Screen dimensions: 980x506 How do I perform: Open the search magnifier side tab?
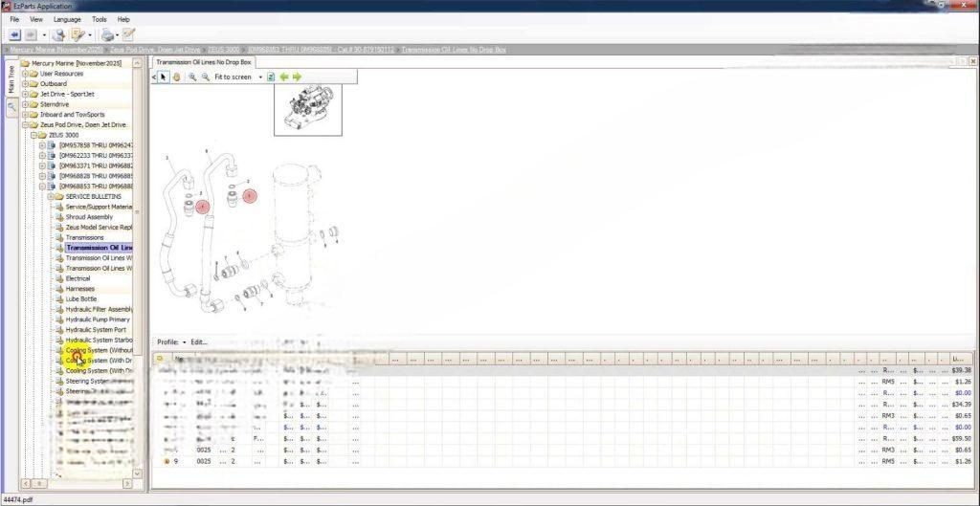(11, 108)
